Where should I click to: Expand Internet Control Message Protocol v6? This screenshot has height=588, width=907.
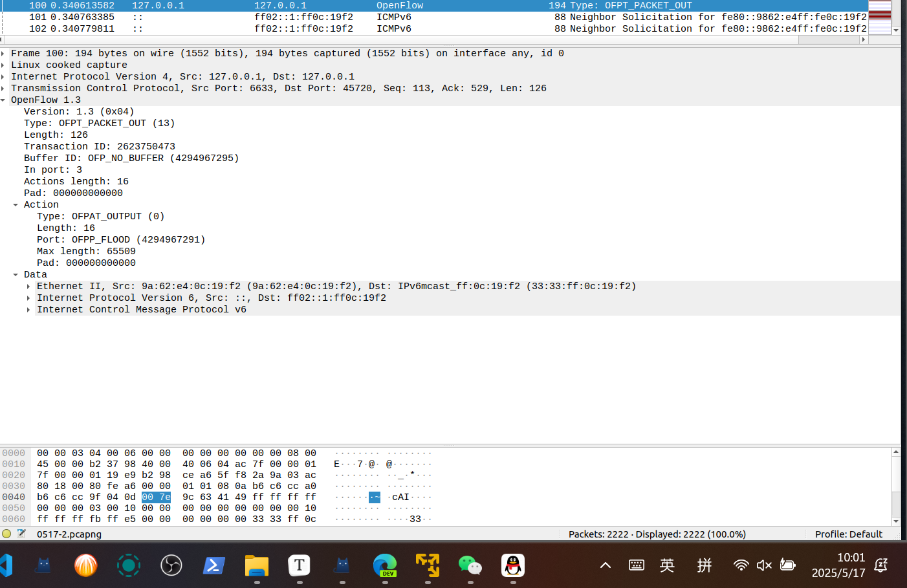[28, 310]
